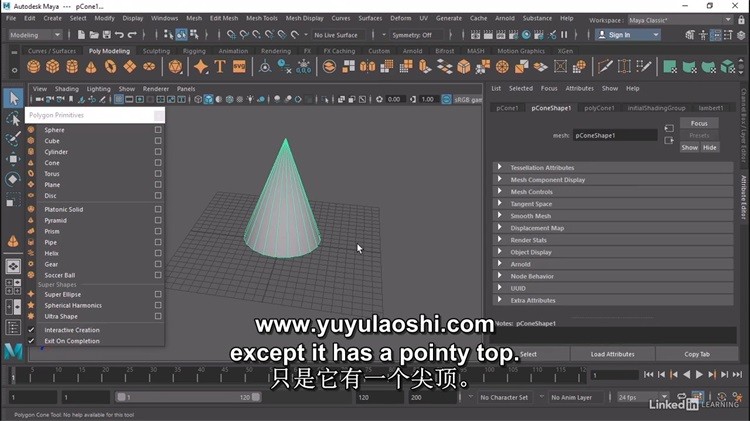This screenshot has width=750, height=421.
Task: Open the Deform menu
Action: coord(400,18)
